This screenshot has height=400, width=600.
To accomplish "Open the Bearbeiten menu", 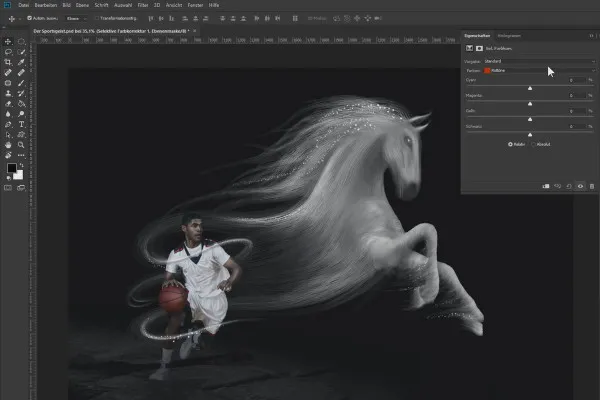I will [46, 5].
